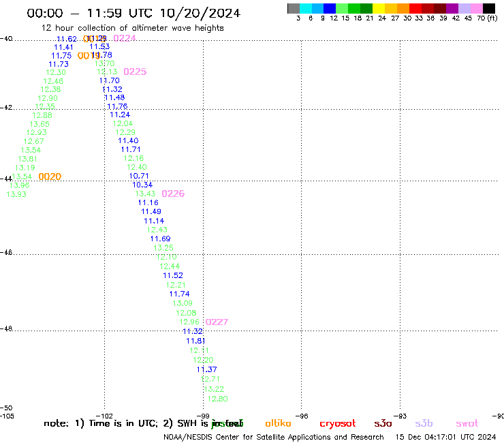Click wave height value 12.71
Screen dimensions: 504x443
click(210, 379)
